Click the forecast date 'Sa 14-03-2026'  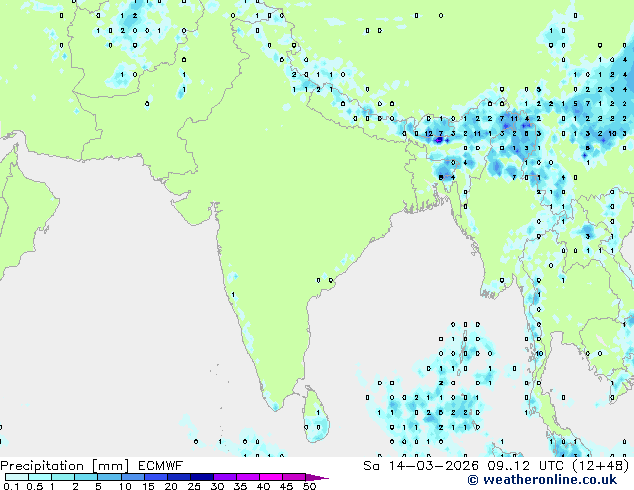[421, 466]
